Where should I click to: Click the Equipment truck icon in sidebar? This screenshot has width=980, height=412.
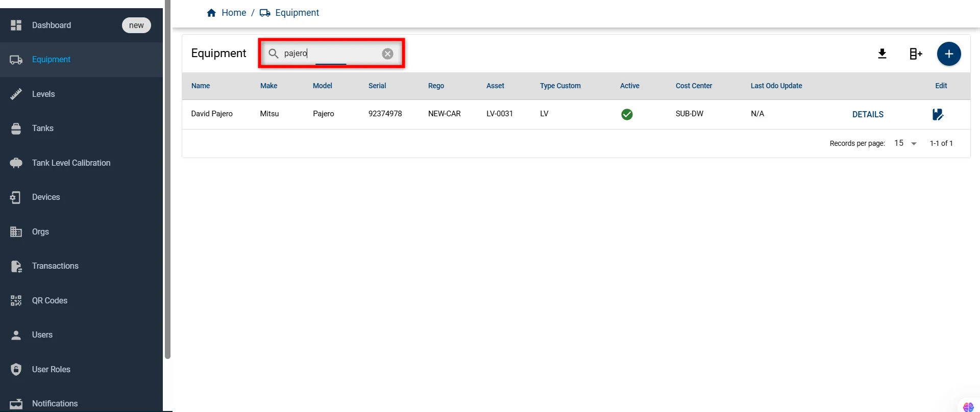point(16,60)
